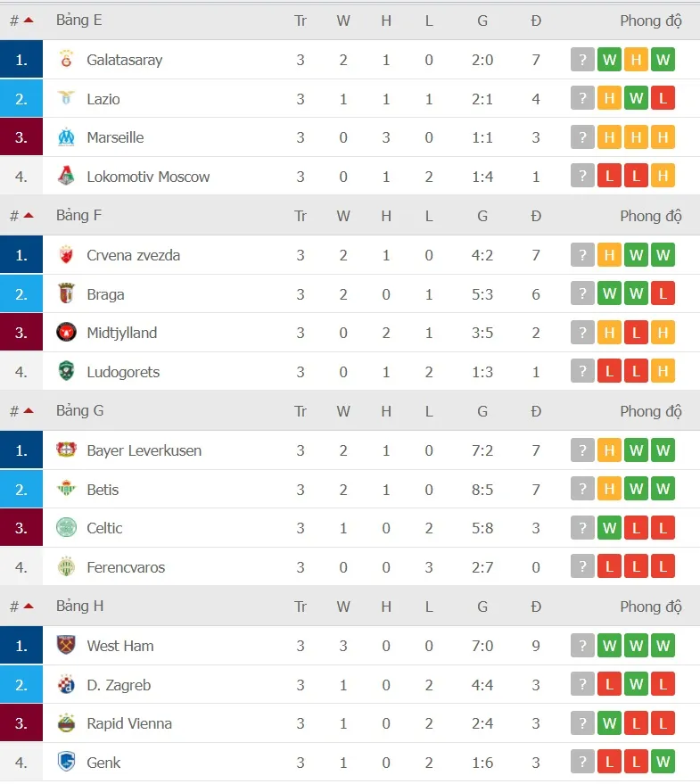Click the Lokomotiv Moscow crest icon
Viewport: 700px width, 784px height.
[66, 177]
